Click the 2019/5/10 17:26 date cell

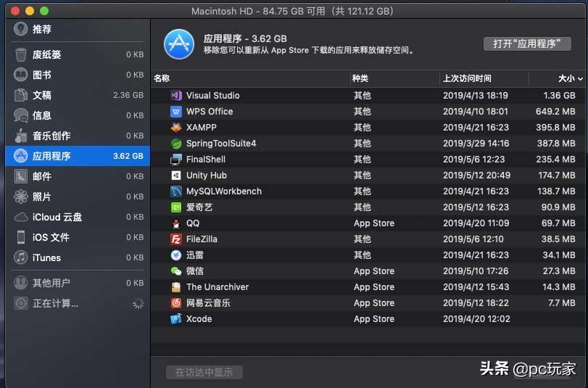476,271
